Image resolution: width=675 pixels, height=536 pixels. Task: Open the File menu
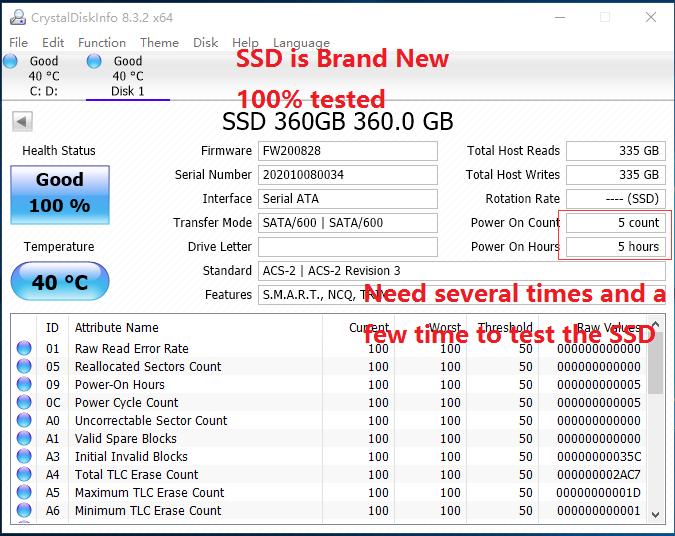point(19,43)
